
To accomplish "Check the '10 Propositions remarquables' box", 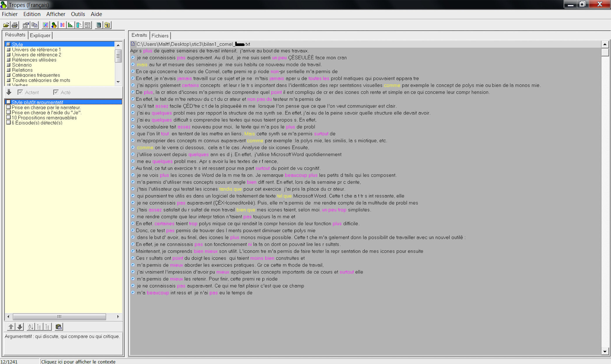I will click(8, 117).
